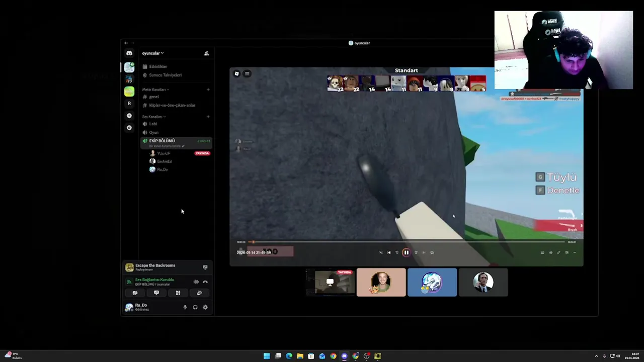Expand oyuncular server dropdown
644x362 pixels.
click(x=152, y=53)
